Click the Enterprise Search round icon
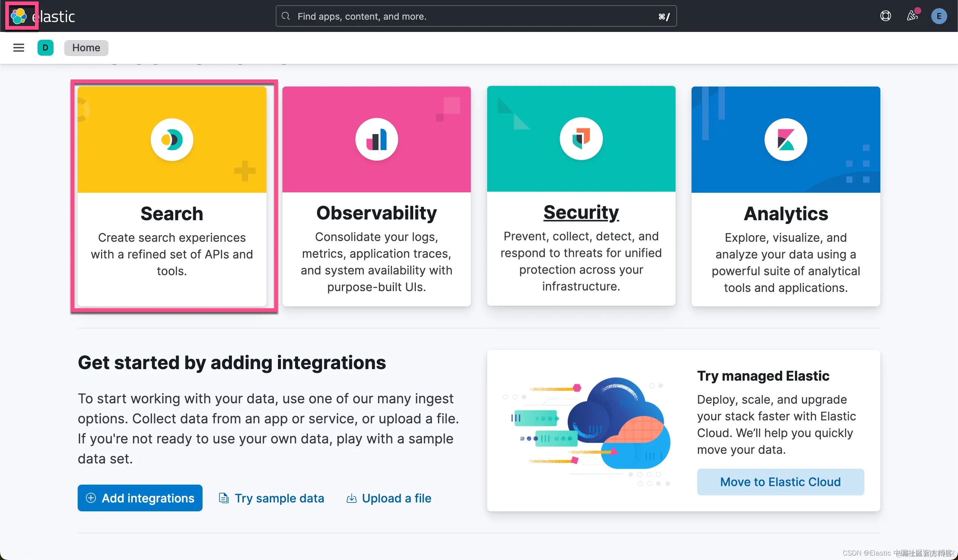This screenshot has width=958, height=560. point(172,140)
